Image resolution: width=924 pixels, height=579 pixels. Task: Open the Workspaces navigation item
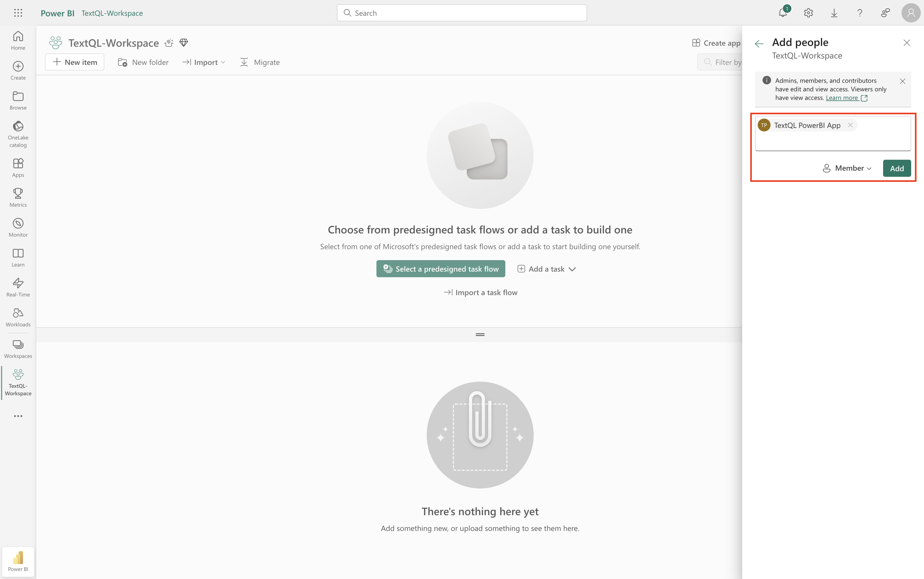pos(18,349)
